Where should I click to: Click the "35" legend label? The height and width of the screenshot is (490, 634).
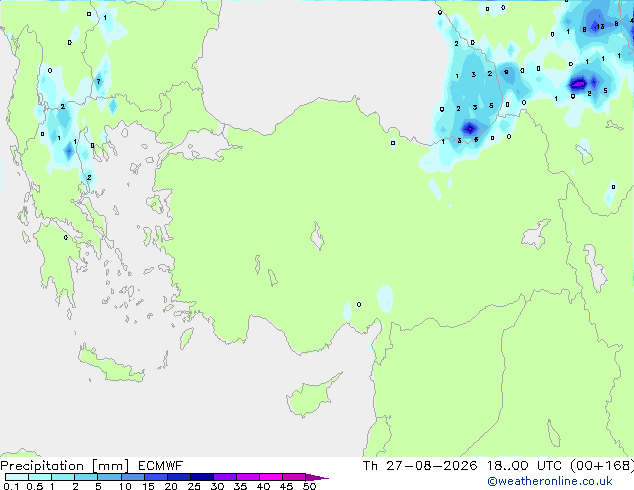[240, 486]
